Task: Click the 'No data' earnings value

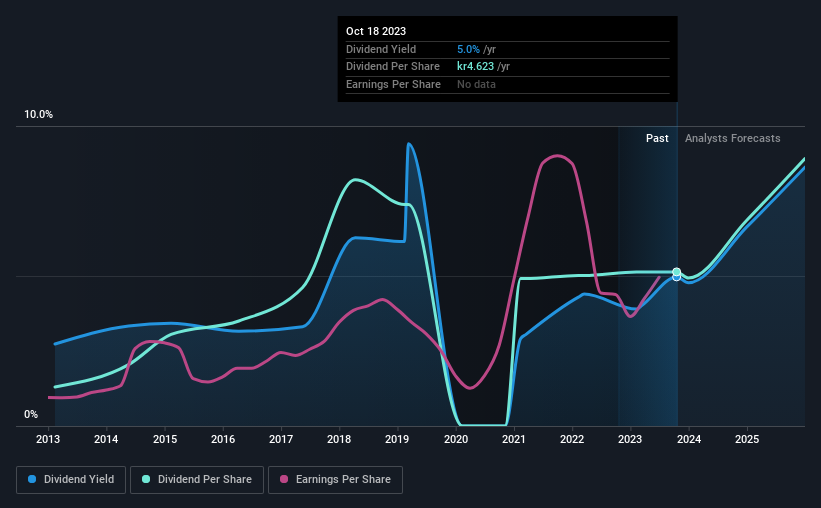Action: [x=476, y=84]
